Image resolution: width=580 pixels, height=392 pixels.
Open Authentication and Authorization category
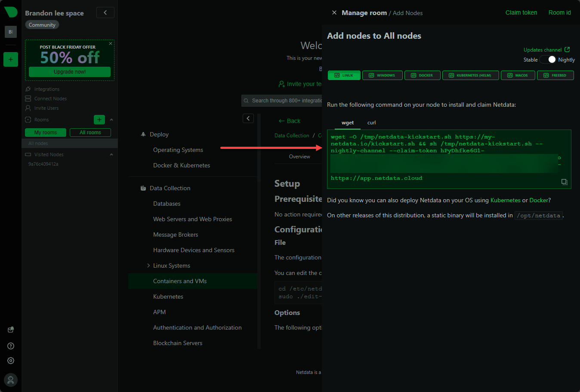[x=197, y=327]
